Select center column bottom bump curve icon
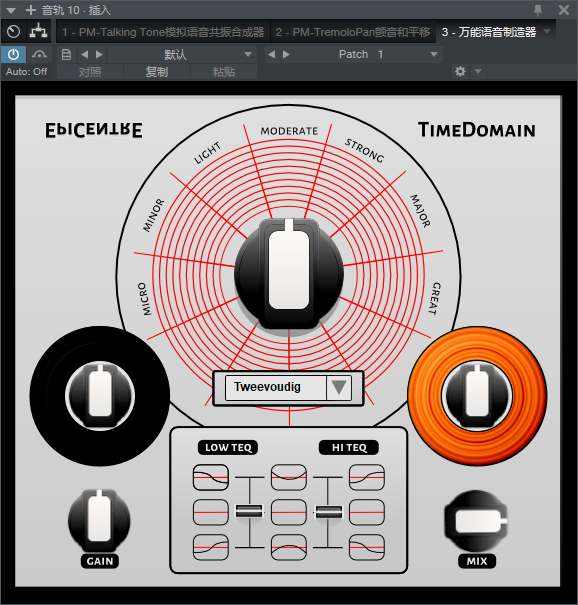The image size is (578, 605). coord(289,547)
